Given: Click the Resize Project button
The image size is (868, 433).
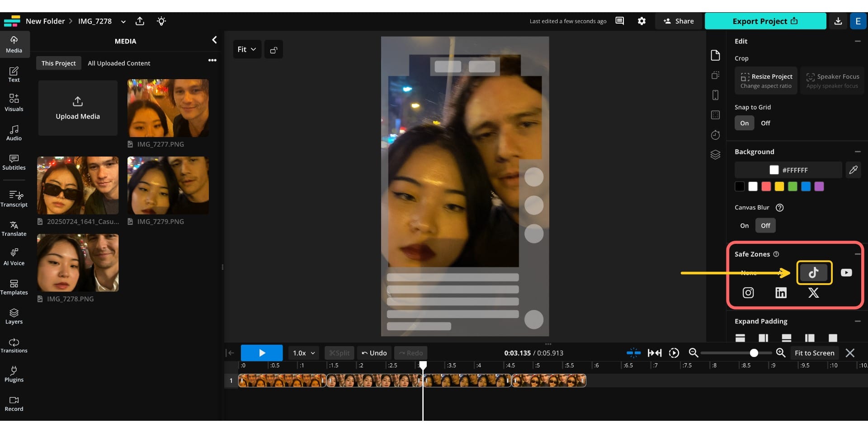Looking at the screenshot, I should [766, 81].
